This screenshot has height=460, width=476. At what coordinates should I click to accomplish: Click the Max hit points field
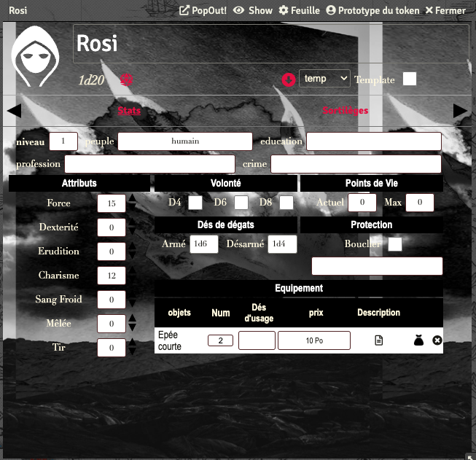click(x=420, y=203)
